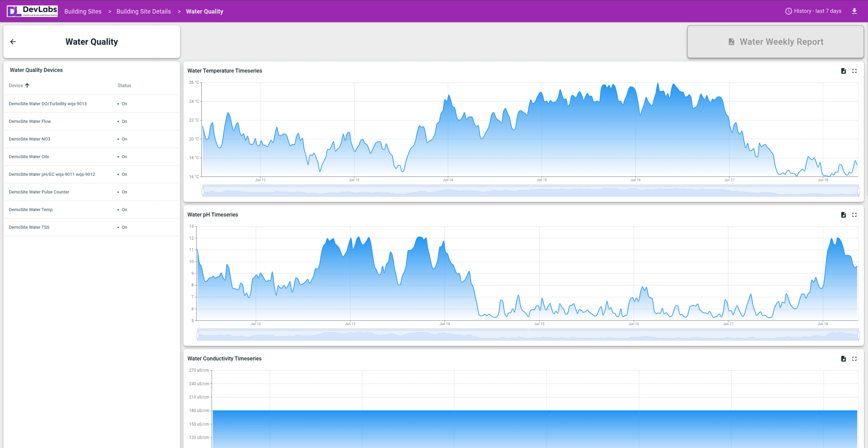The height and width of the screenshot is (448, 868).
Task: Click the Water Quality Devices heading
Action: tap(36, 70)
